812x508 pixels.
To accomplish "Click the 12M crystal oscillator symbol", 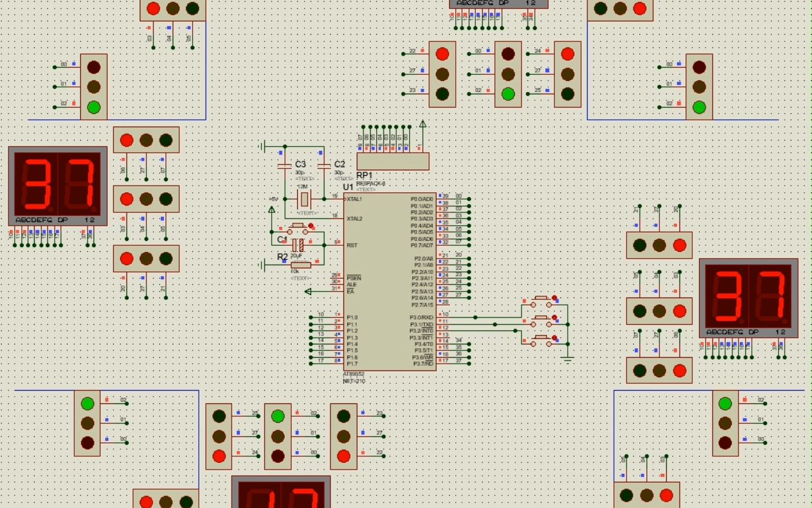I will [x=304, y=198].
